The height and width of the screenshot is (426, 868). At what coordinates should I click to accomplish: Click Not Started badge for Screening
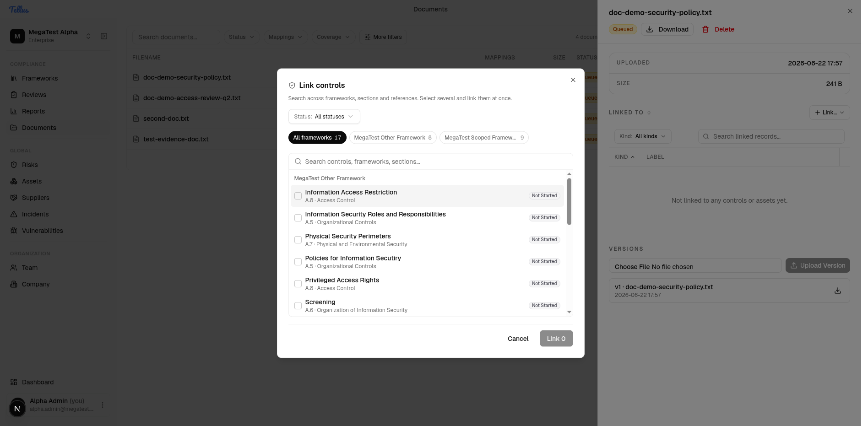click(544, 306)
